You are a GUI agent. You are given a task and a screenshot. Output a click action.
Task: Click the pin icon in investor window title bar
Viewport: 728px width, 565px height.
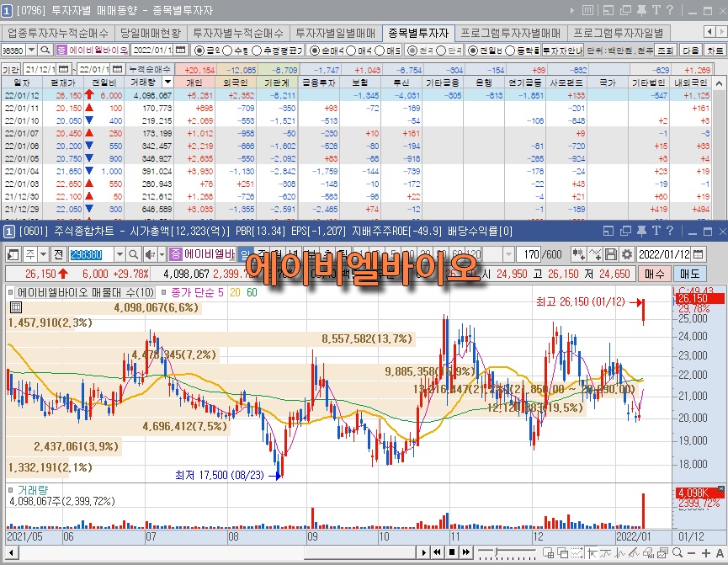click(642, 10)
